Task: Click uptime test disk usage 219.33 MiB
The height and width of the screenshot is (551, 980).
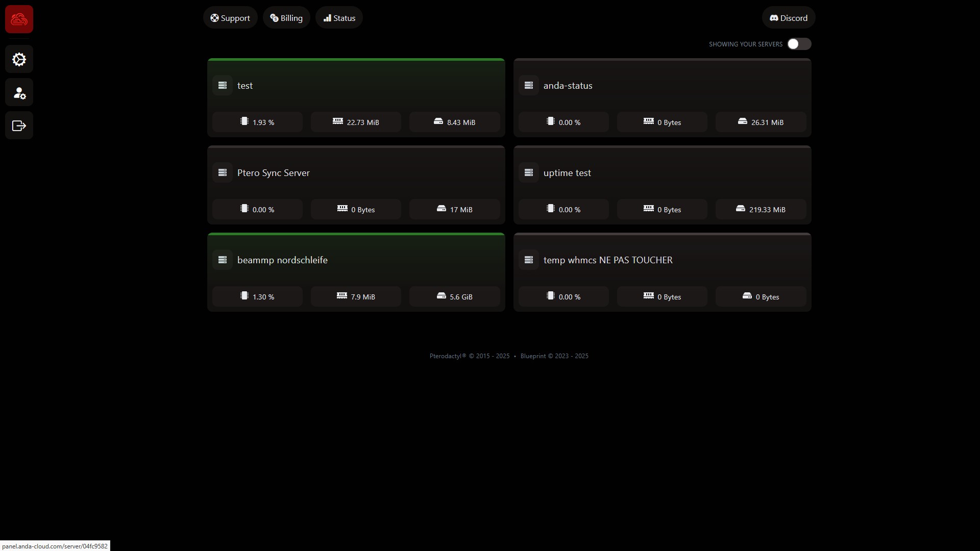Action: click(761, 210)
